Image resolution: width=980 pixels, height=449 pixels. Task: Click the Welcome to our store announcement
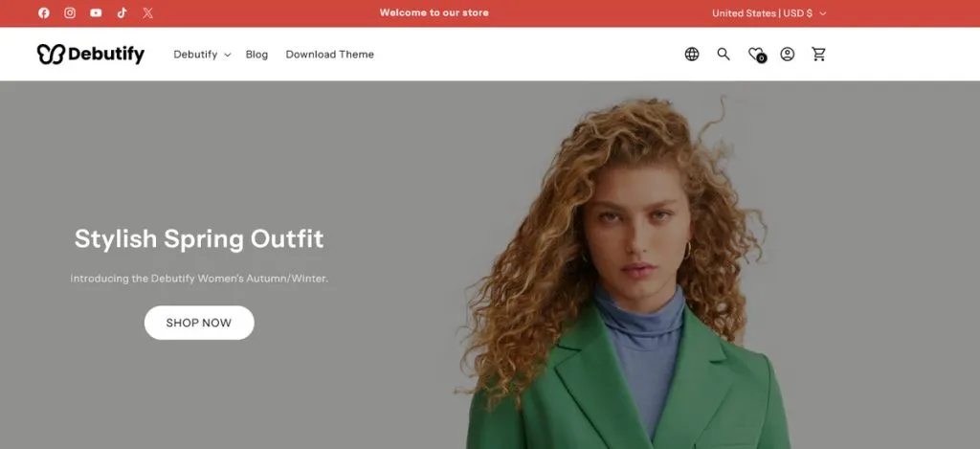[x=434, y=13]
